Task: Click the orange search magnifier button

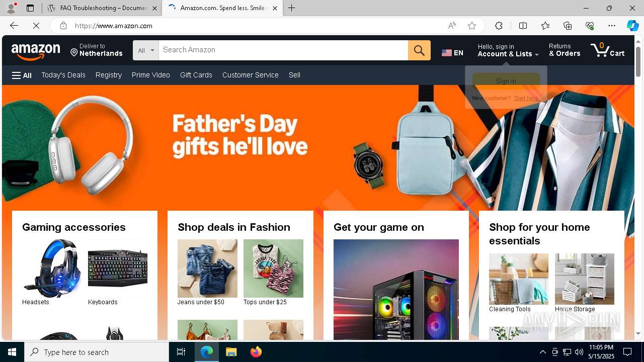Action: click(x=419, y=50)
